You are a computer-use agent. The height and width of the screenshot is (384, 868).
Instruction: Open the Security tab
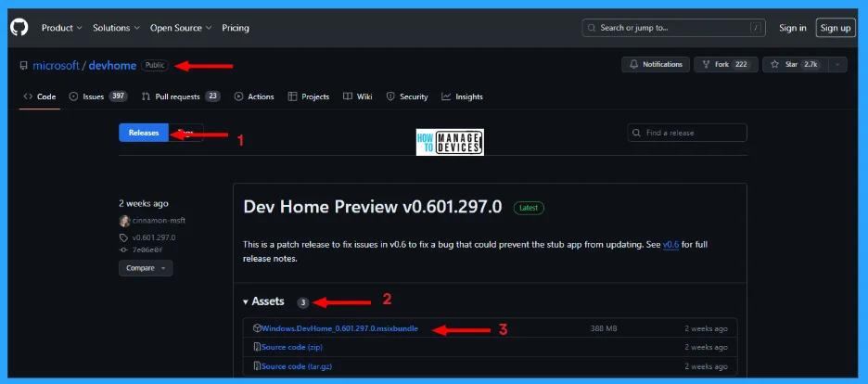[407, 96]
